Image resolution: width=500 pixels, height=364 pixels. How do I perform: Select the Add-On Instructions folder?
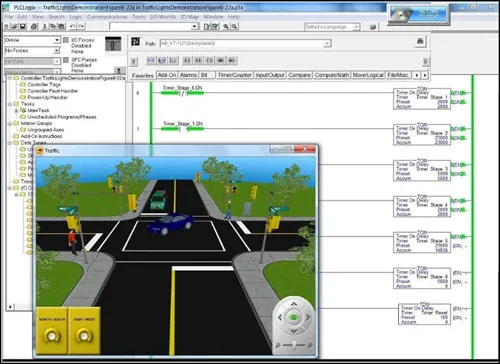click(x=38, y=136)
